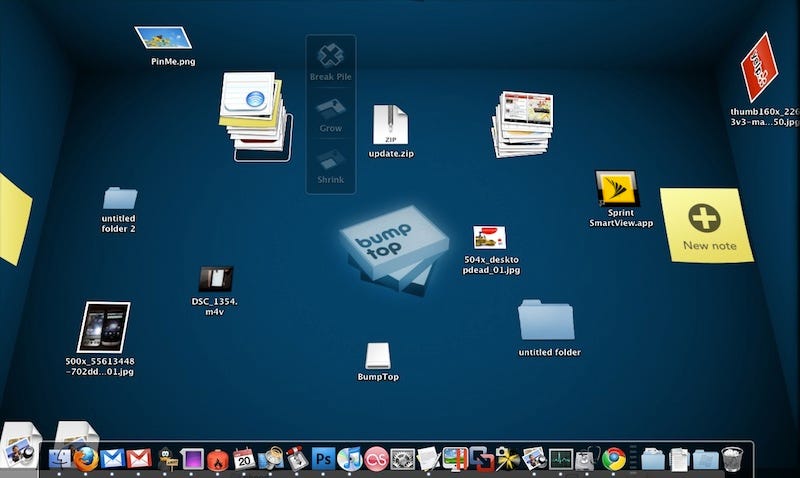The width and height of the screenshot is (800, 478).
Task: Select the BumpTop drive icon
Action: tap(378, 356)
